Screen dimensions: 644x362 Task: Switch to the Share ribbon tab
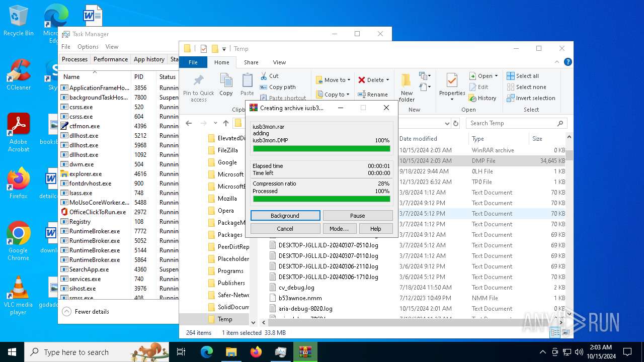pyautogui.click(x=251, y=62)
